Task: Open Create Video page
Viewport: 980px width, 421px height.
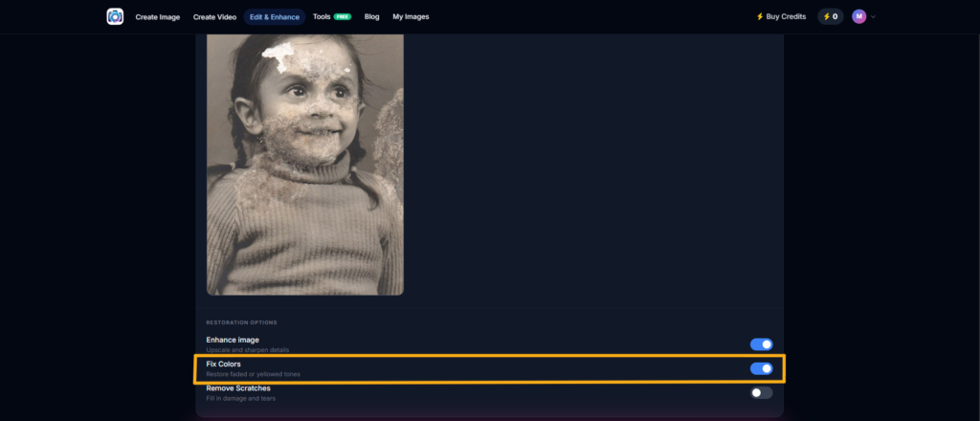Action: (x=214, y=17)
